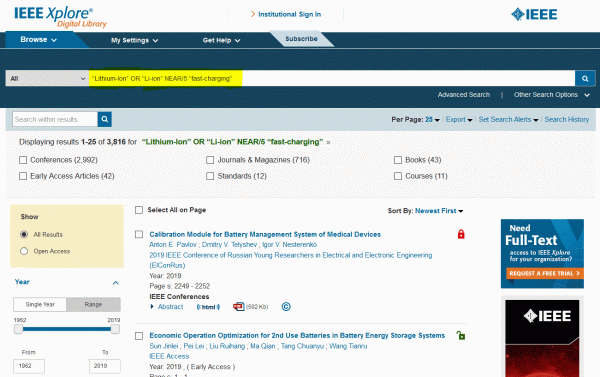Select the Single Year tab
The width and height of the screenshot is (600, 377).
click(x=40, y=305)
